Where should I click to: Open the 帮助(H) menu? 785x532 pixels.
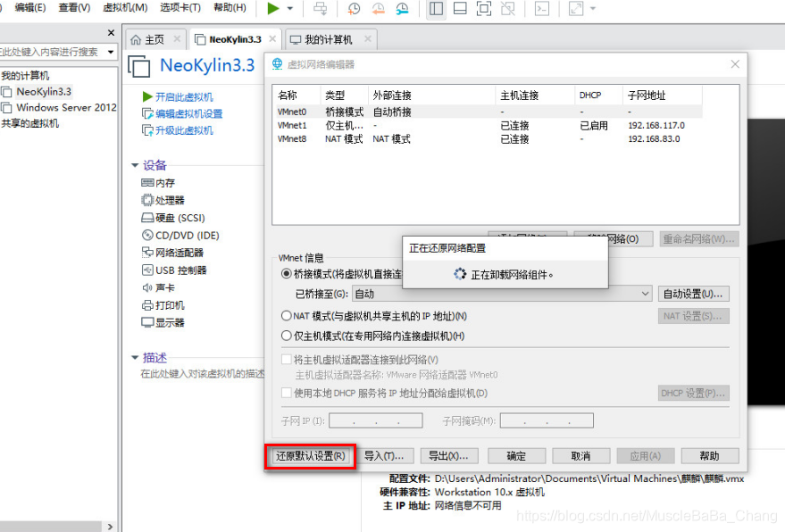tap(230, 7)
